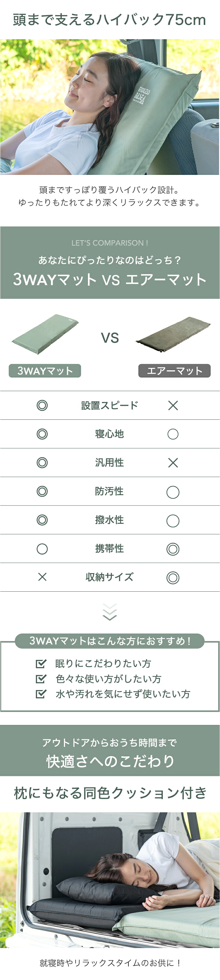Click the X mark right of 汎用性
The height and width of the screenshot is (980, 220).
tap(173, 463)
